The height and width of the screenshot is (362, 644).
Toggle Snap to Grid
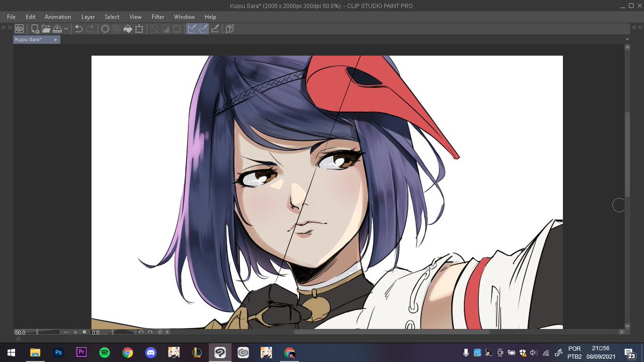coord(215,29)
